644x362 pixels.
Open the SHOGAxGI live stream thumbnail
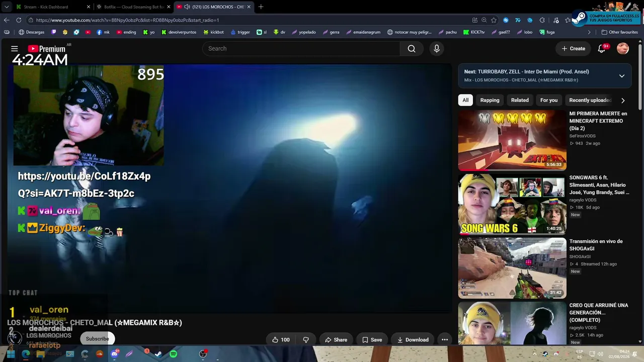tap(512, 268)
